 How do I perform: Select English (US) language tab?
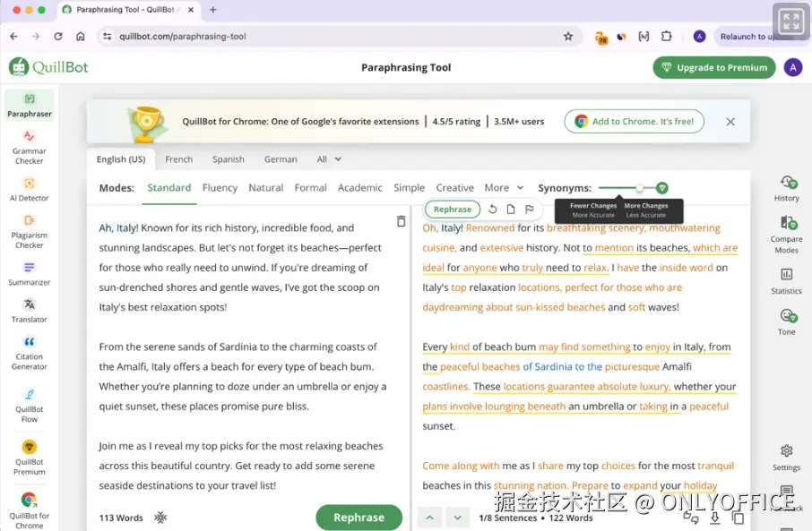pos(121,159)
